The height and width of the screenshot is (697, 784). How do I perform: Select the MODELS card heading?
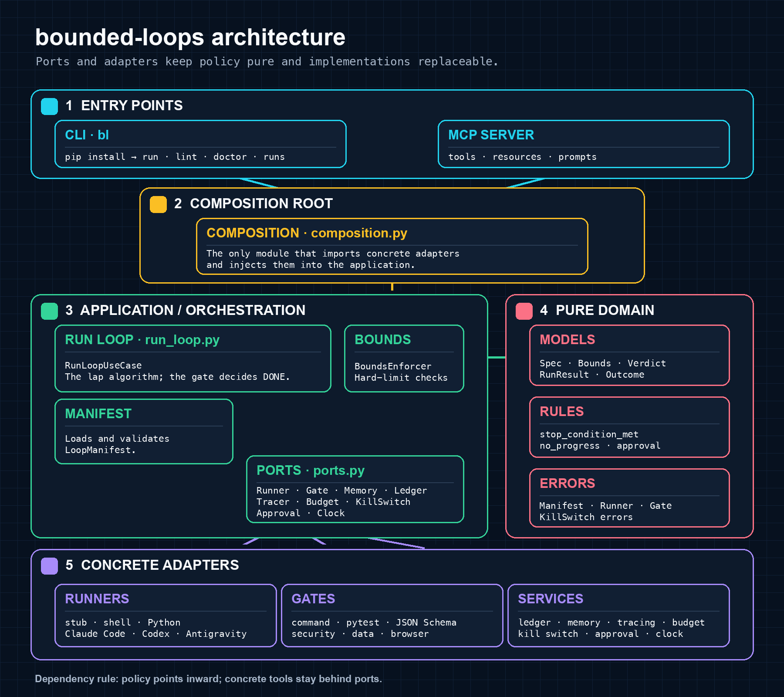tap(567, 340)
